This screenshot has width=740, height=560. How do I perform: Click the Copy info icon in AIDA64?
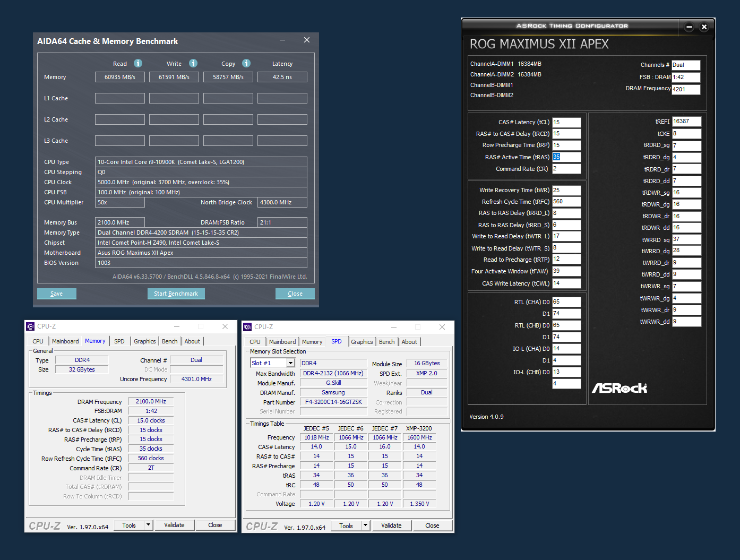(x=246, y=63)
